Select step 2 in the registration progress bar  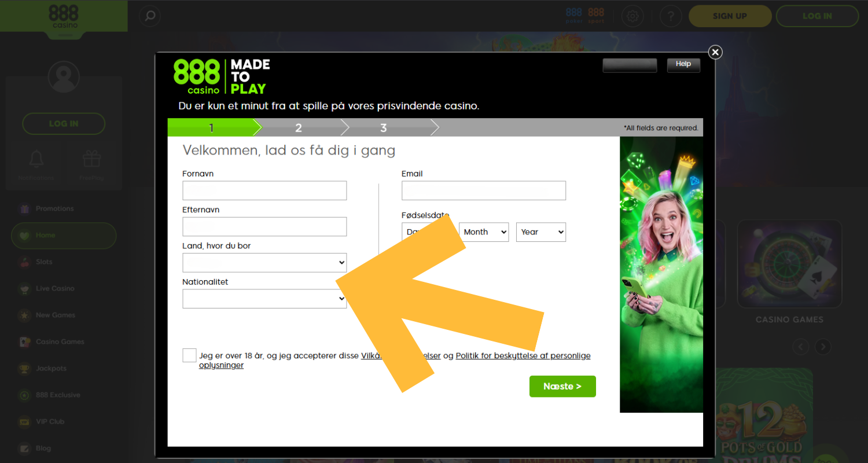(x=299, y=128)
